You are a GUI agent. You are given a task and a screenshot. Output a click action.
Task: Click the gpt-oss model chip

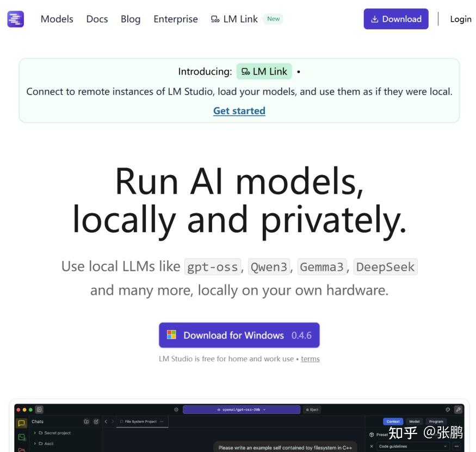(x=213, y=267)
